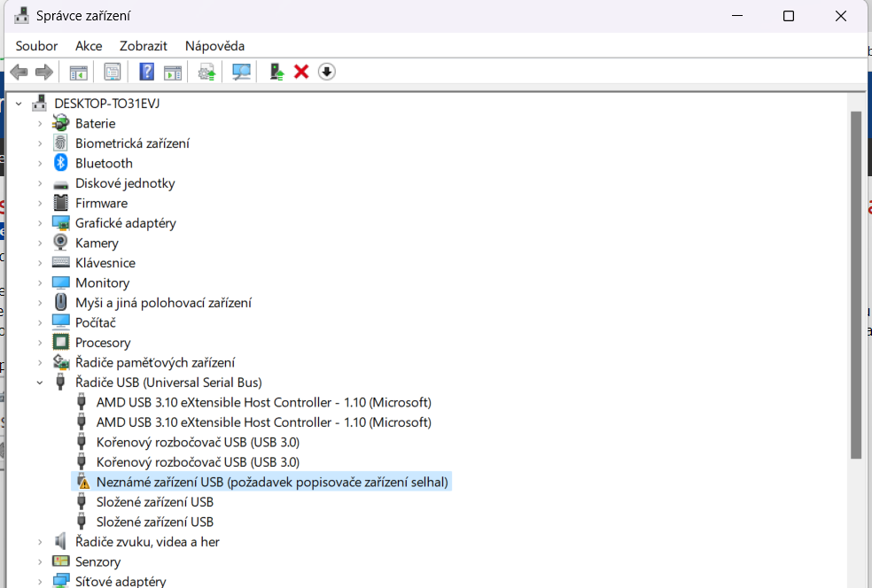Open the Properties toolbar icon

tap(113, 72)
